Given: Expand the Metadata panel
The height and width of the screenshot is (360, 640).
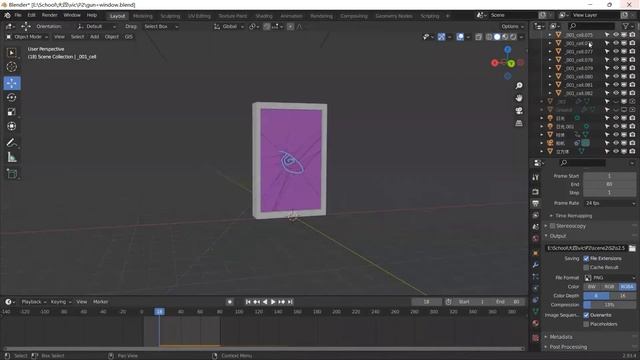Looking at the screenshot, I should coord(560,337).
